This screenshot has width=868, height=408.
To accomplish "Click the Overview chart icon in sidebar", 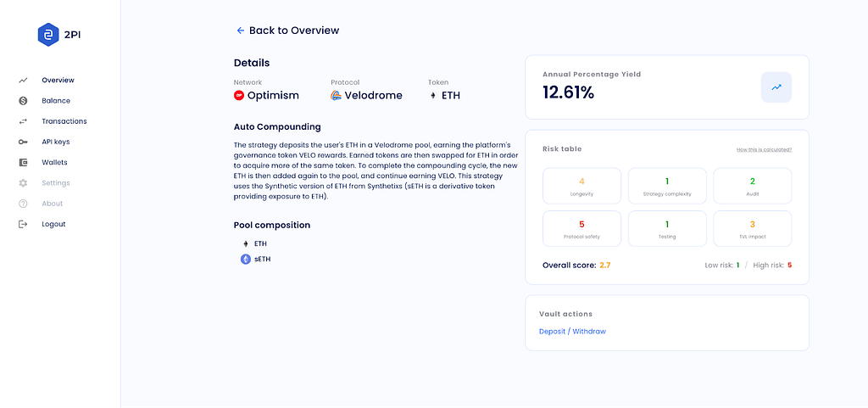I will point(23,81).
